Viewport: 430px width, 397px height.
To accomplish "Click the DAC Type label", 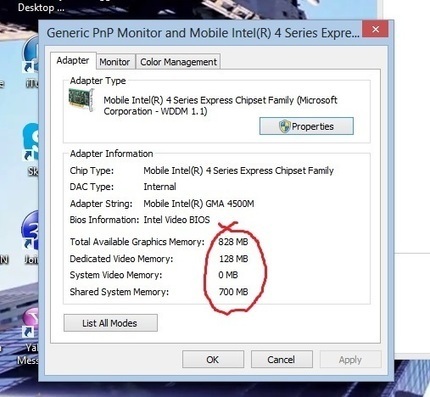I will point(92,187).
